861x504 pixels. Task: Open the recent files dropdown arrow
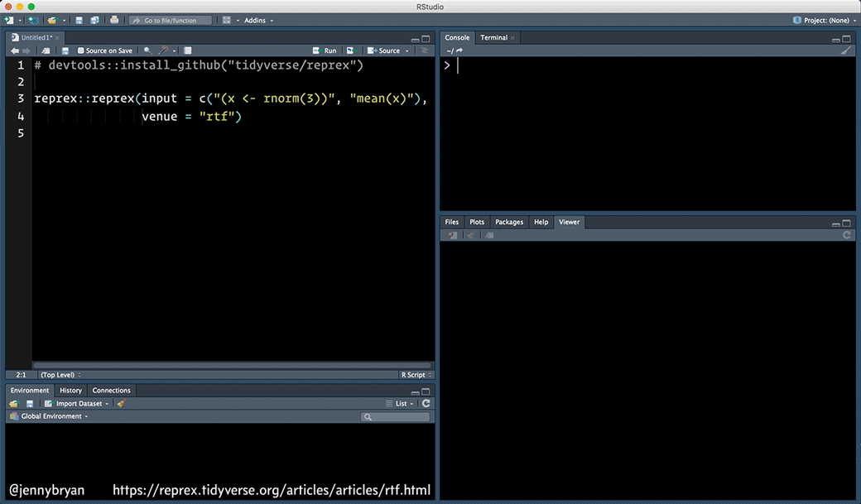point(64,21)
